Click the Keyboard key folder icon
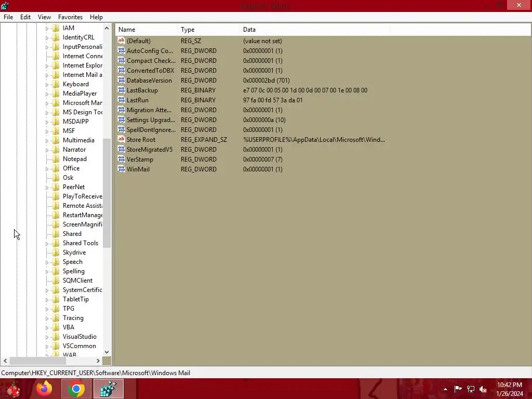 [56, 84]
